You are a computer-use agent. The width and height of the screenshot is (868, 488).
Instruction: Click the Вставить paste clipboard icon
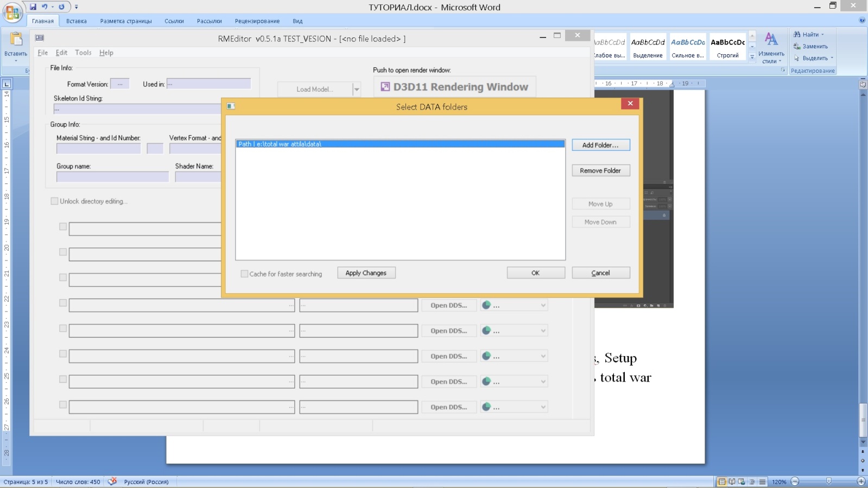pyautogui.click(x=16, y=40)
